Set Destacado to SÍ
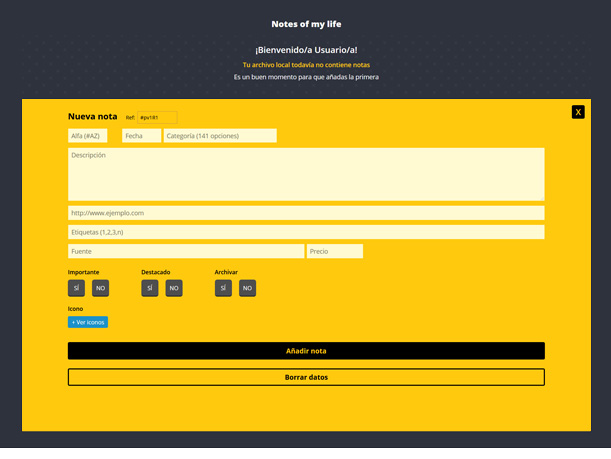Image resolution: width=611 pixels, height=459 pixels. [150, 288]
